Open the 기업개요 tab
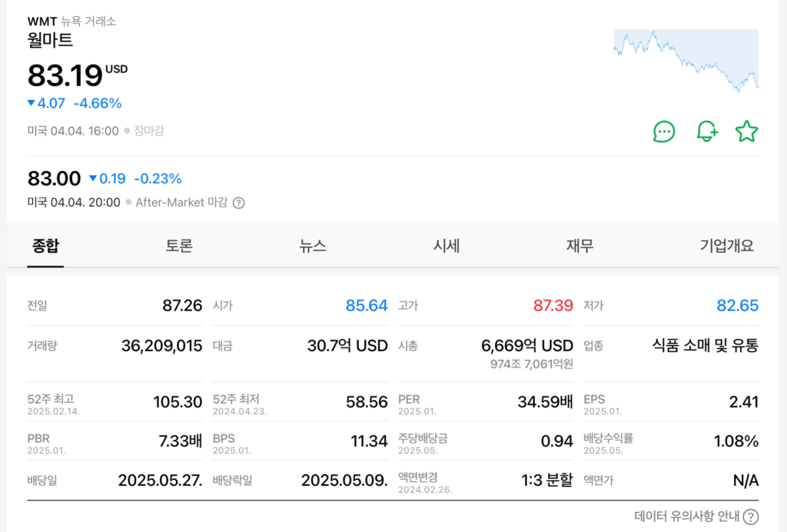787x532 pixels. (x=727, y=246)
